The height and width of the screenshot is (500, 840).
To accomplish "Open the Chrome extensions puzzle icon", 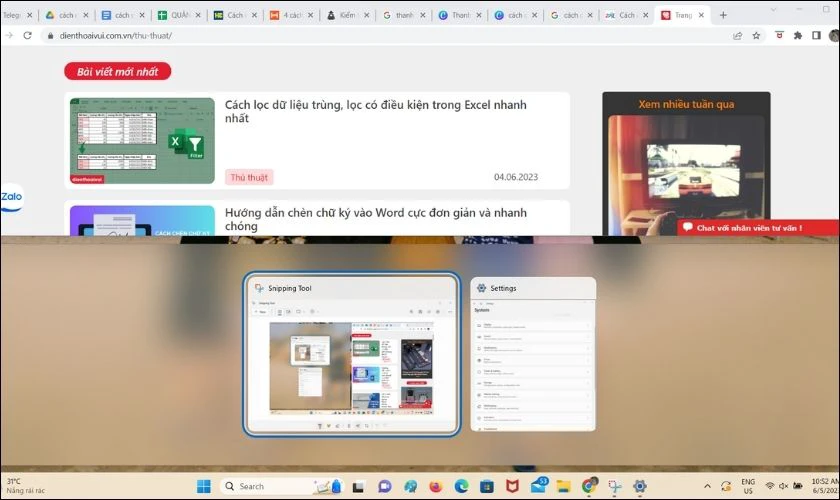I will pos(798,35).
